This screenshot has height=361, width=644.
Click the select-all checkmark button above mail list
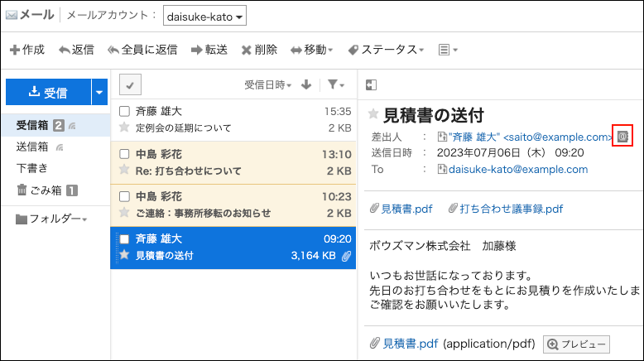[130, 84]
